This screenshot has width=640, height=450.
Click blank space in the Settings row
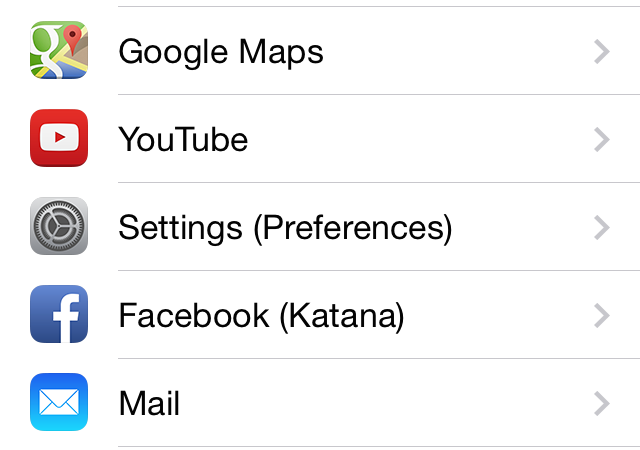point(522,227)
